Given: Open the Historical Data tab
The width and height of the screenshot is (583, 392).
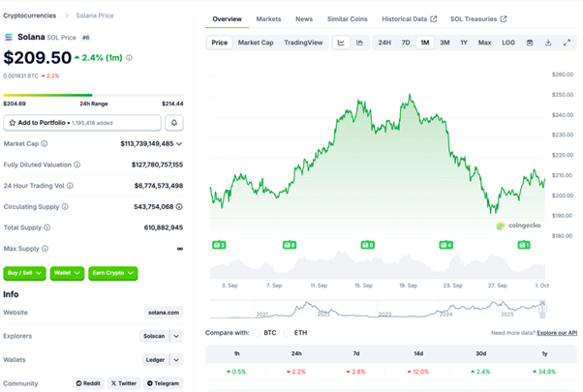Looking at the screenshot, I should [x=409, y=18].
